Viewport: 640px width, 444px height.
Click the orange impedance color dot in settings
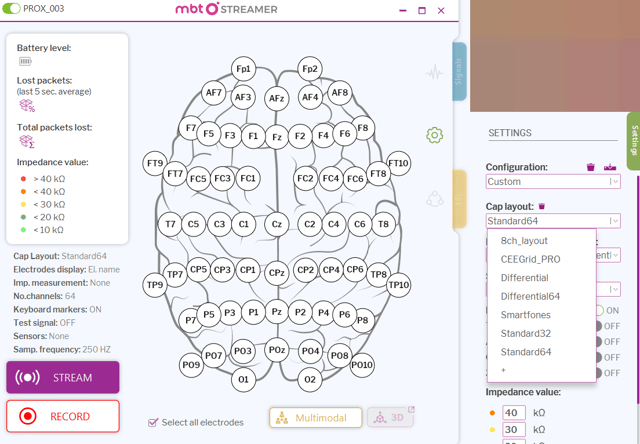(x=492, y=413)
